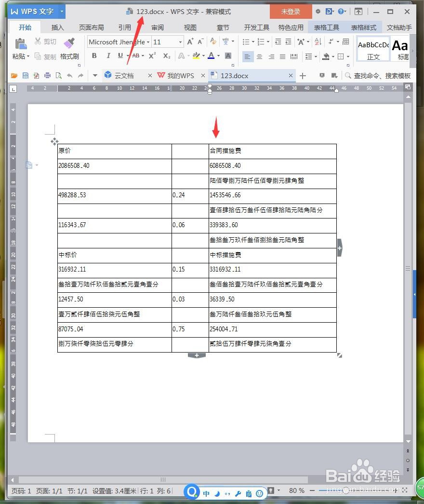Screen dimensions: 424x504
Task: Decrease font size with A- icon
Action: [200, 41]
